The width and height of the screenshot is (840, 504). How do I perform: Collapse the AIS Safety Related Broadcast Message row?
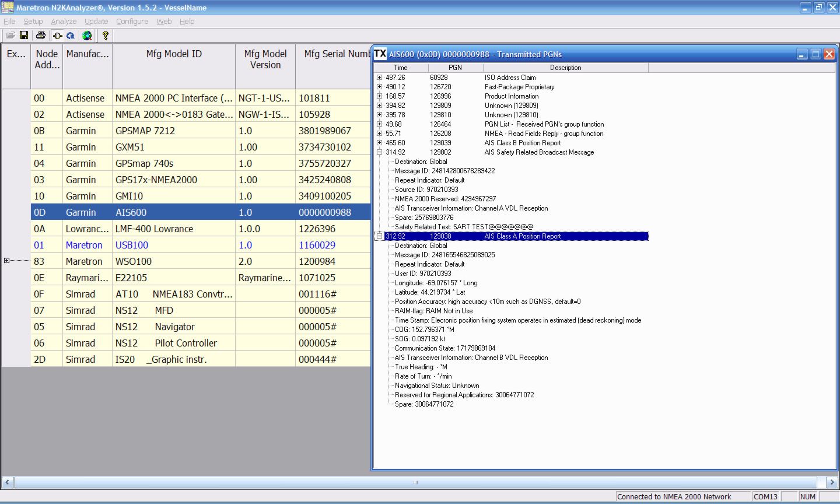[380, 152]
